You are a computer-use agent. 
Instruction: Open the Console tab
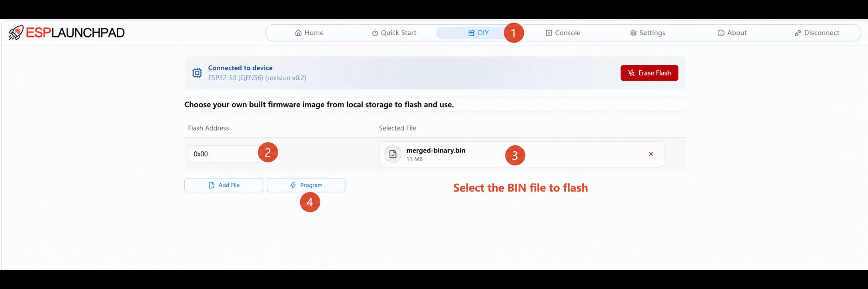[x=563, y=33]
